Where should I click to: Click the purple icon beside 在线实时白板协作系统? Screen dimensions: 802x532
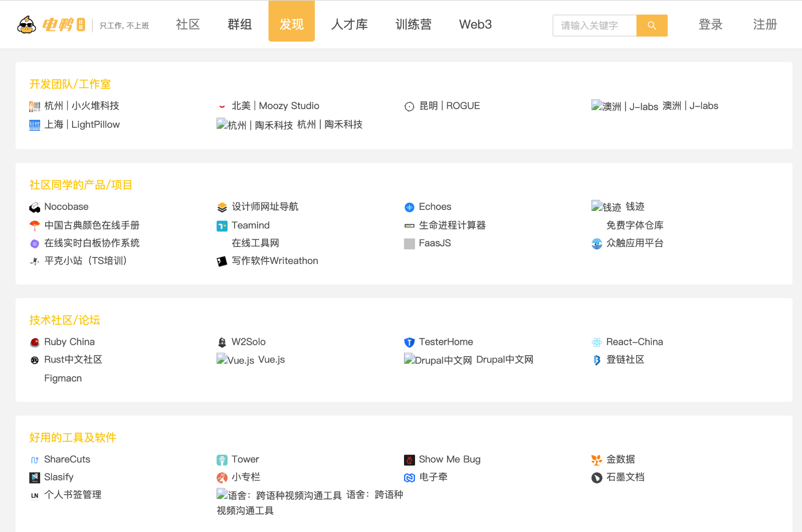pyautogui.click(x=35, y=244)
